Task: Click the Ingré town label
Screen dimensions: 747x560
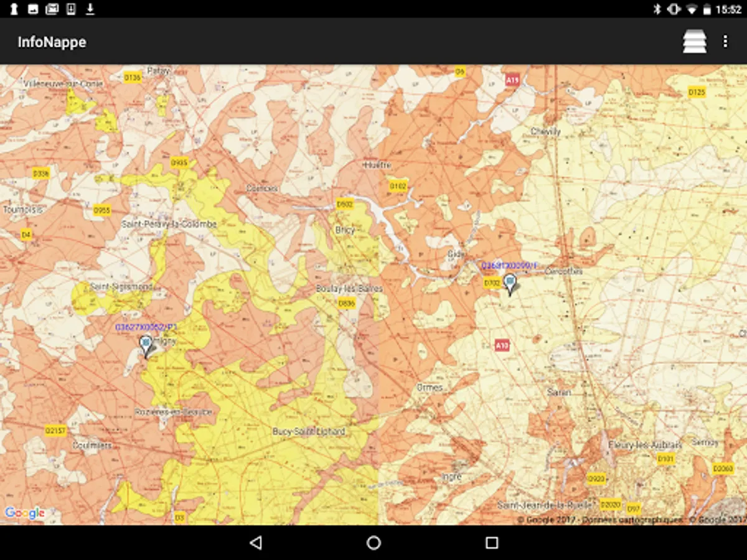Action: (451, 477)
